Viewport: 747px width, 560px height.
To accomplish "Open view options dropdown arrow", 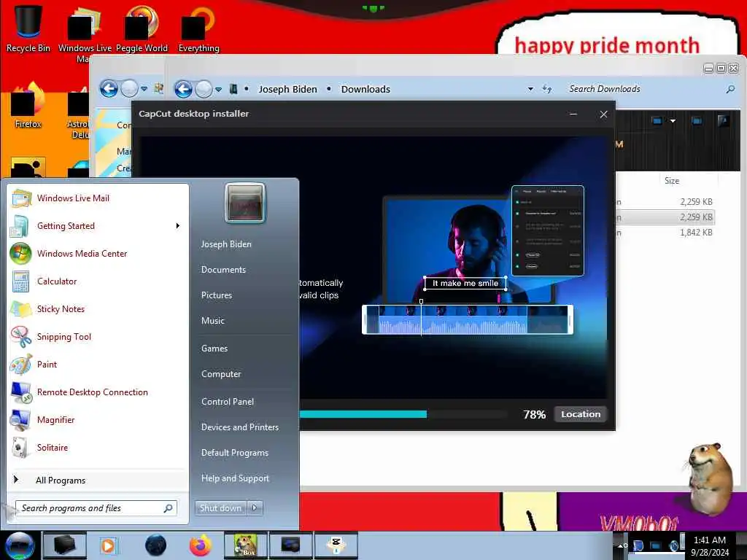I will (x=673, y=121).
